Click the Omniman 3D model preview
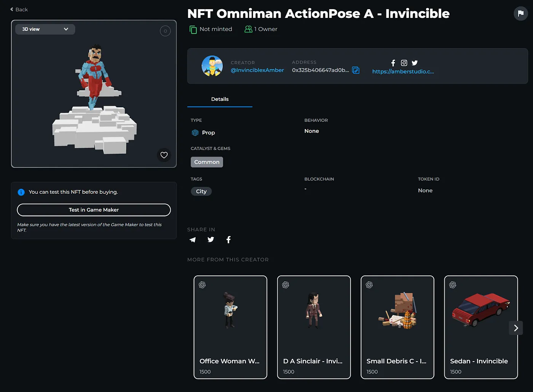The height and width of the screenshot is (392, 533). pyautogui.click(x=94, y=100)
